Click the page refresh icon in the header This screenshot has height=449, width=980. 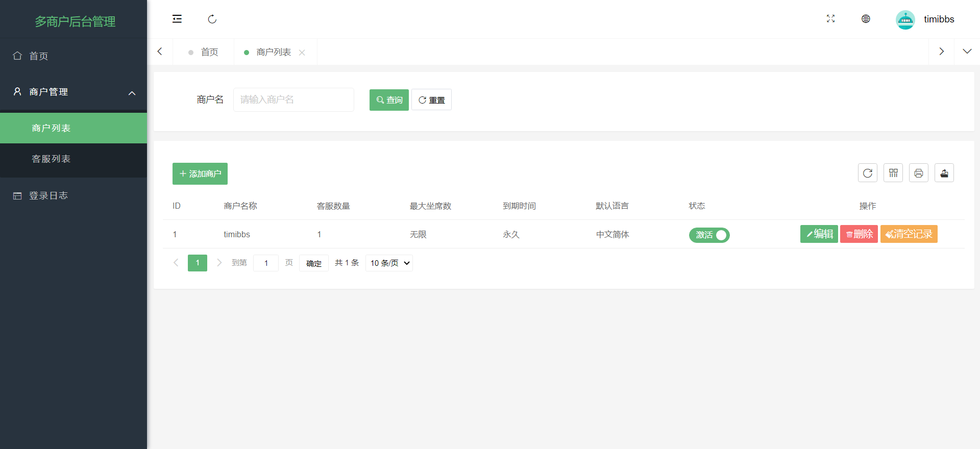[x=212, y=19]
